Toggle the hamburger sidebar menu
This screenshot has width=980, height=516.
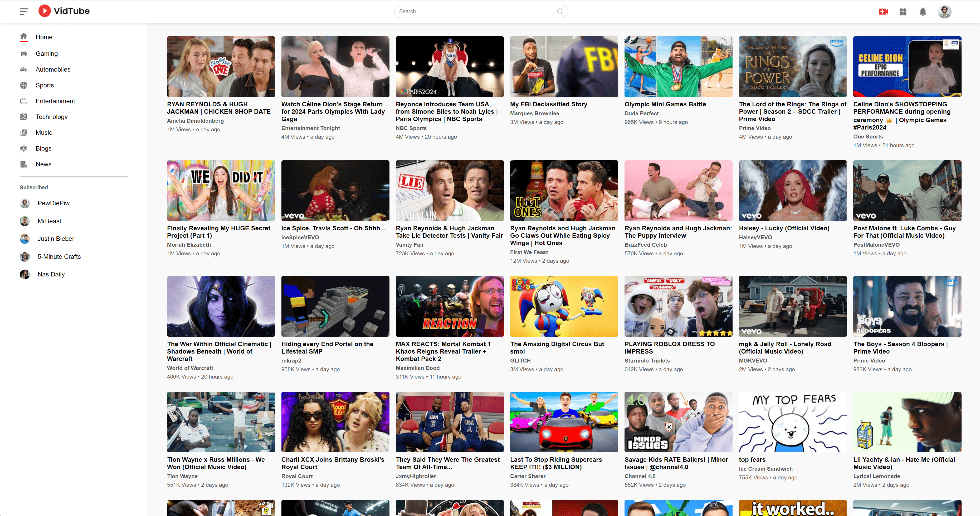[x=24, y=11]
